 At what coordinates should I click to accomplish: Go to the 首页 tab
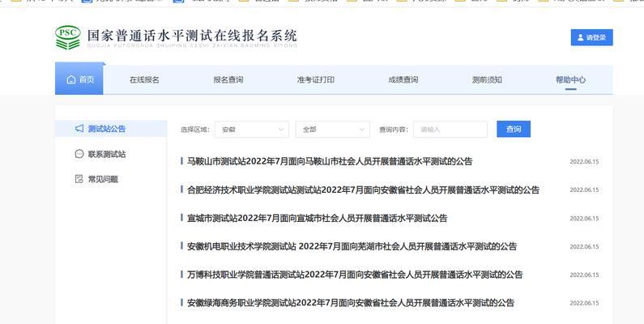click(79, 79)
